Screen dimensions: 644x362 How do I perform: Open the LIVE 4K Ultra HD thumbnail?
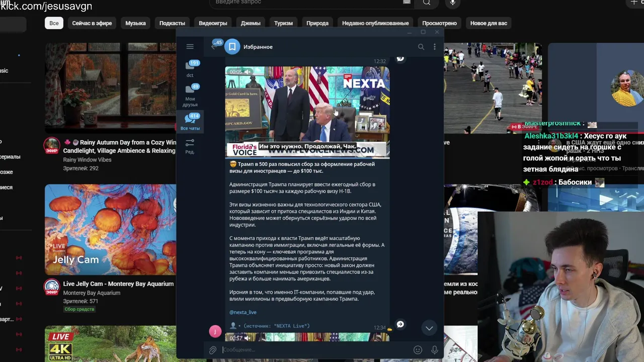(110, 344)
